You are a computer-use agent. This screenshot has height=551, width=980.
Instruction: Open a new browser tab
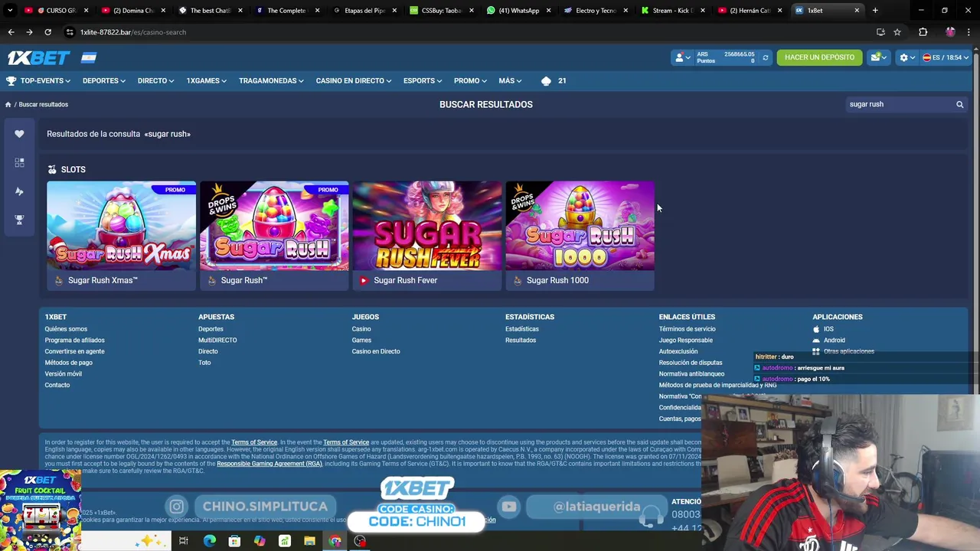tap(875, 11)
